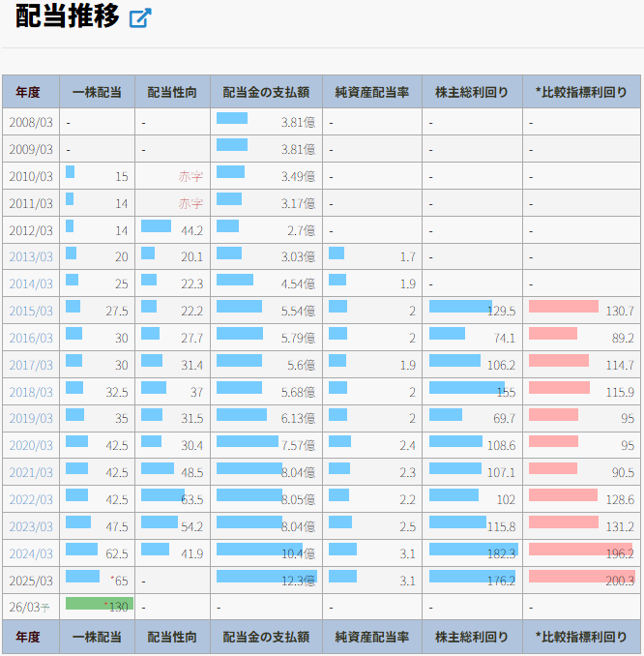
Task: Select the 2023/03 year link
Action: pyautogui.click(x=31, y=526)
